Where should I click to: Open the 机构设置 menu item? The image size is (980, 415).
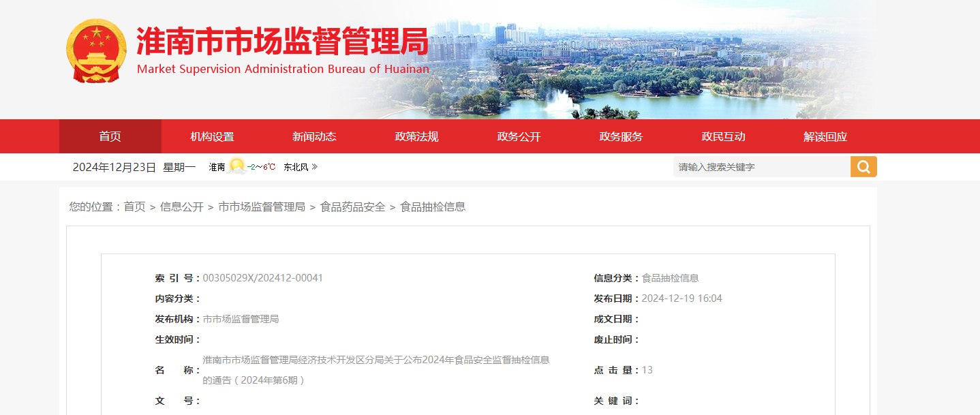(212, 136)
